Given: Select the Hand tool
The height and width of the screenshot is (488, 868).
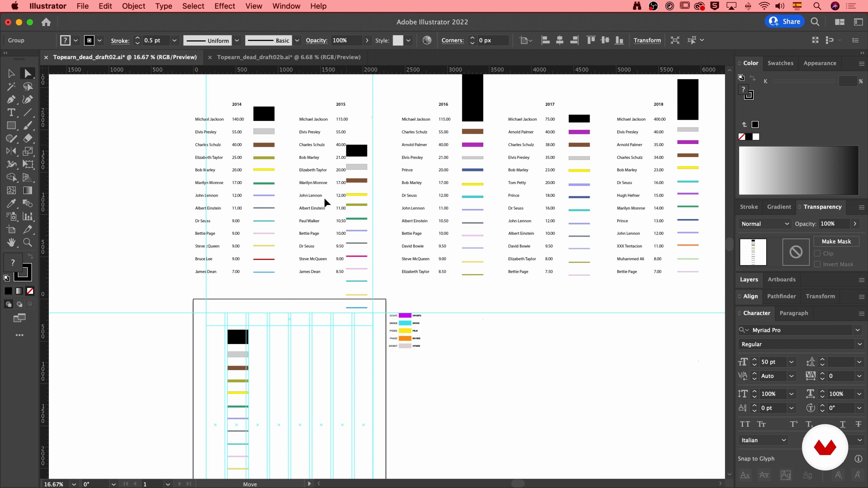Looking at the screenshot, I should coord(11,242).
